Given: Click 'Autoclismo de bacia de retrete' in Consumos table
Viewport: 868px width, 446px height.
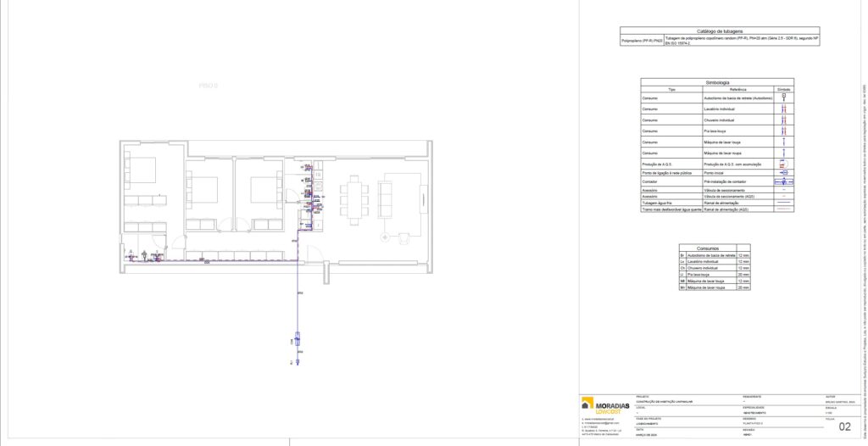Looking at the screenshot, I should [711, 255].
